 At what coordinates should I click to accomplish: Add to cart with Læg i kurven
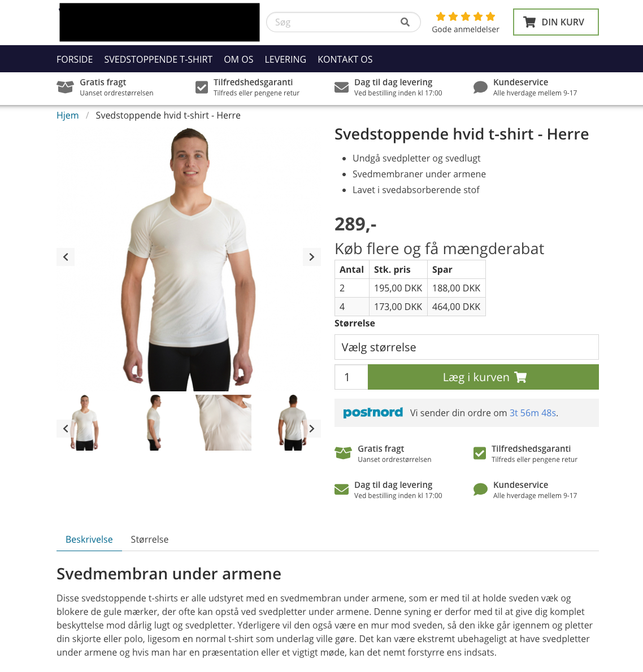tap(483, 377)
